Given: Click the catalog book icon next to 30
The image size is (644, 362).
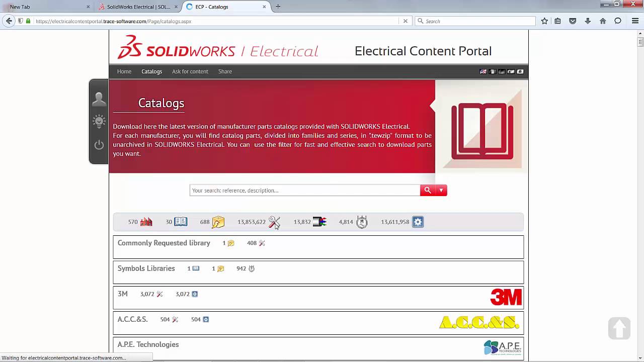Looking at the screenshot, I should click(181, 222).
